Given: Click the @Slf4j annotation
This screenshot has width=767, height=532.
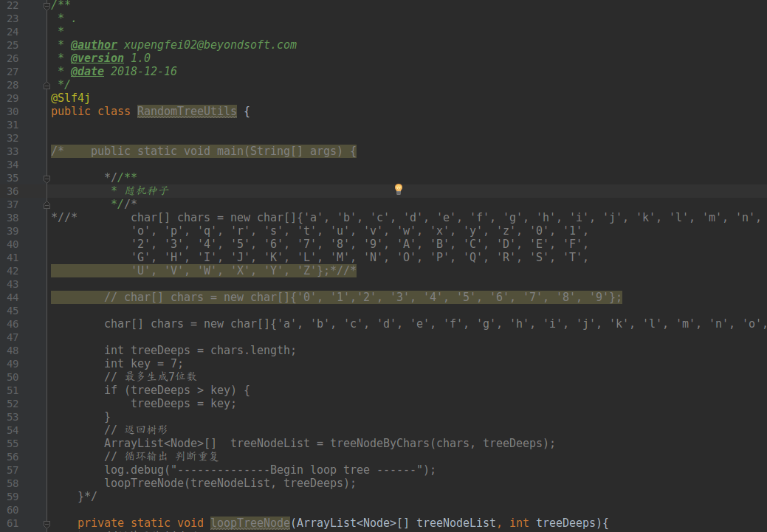Looking at the screenshot, I should (70, 98).
